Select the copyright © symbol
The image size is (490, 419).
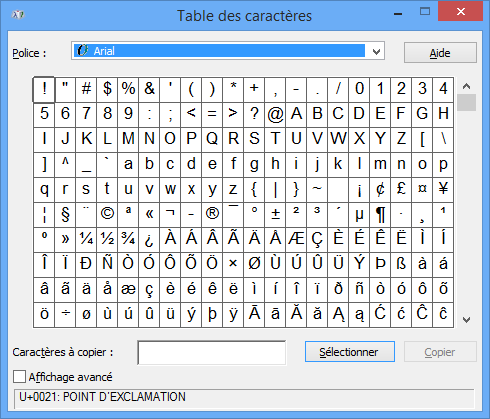click(x=107, y=215)
